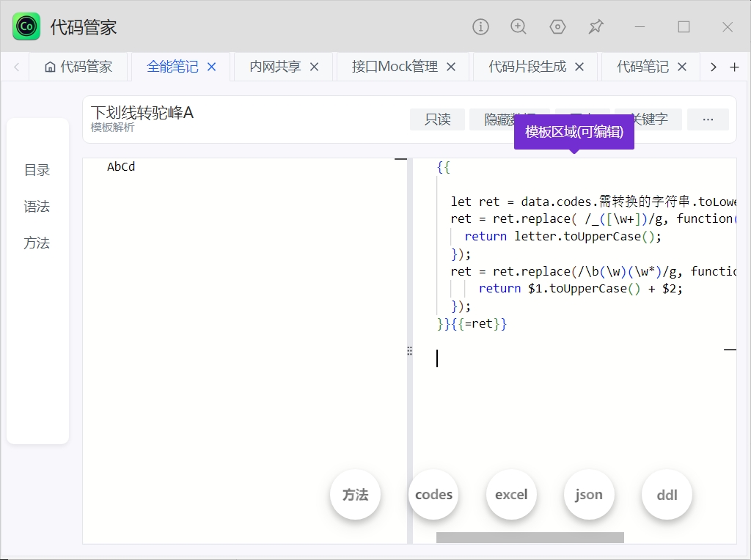Close the 代码管家 window
Screen dimensions: 751x560
(728, 27)
